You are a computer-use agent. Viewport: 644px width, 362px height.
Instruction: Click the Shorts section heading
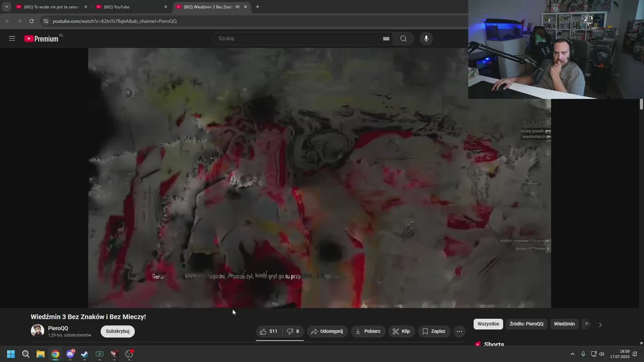(494, 344)
